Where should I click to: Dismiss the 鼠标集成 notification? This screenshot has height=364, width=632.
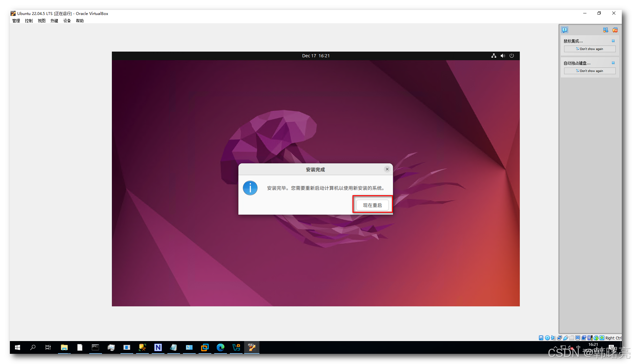point(613,41)
